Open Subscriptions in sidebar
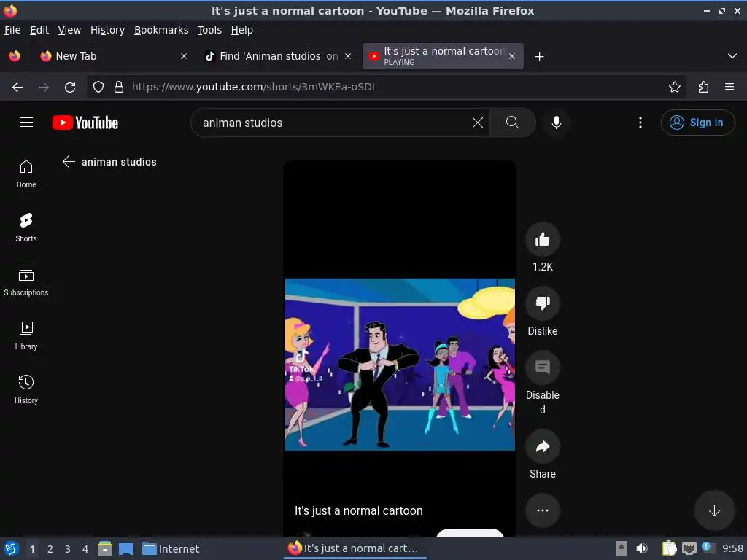The width and height of the screenshot is (747, 560). pos(26,281)
